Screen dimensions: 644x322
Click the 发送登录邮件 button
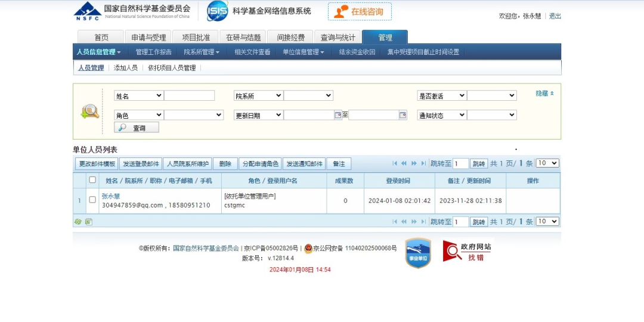click(x=141, y=164)
